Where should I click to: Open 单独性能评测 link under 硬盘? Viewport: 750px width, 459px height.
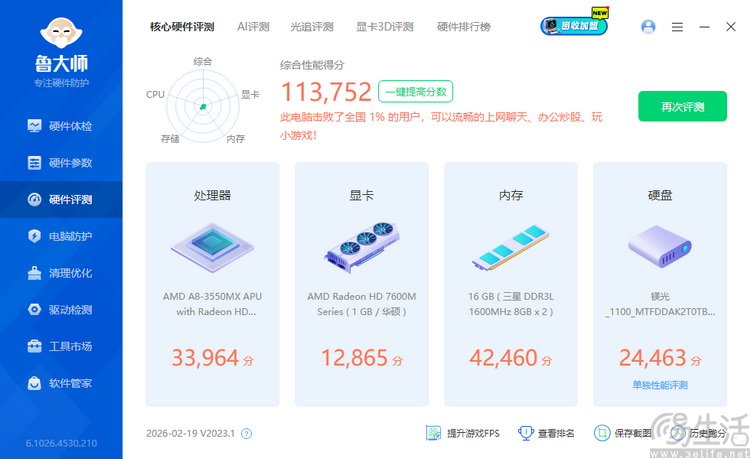tap(659, 385)
